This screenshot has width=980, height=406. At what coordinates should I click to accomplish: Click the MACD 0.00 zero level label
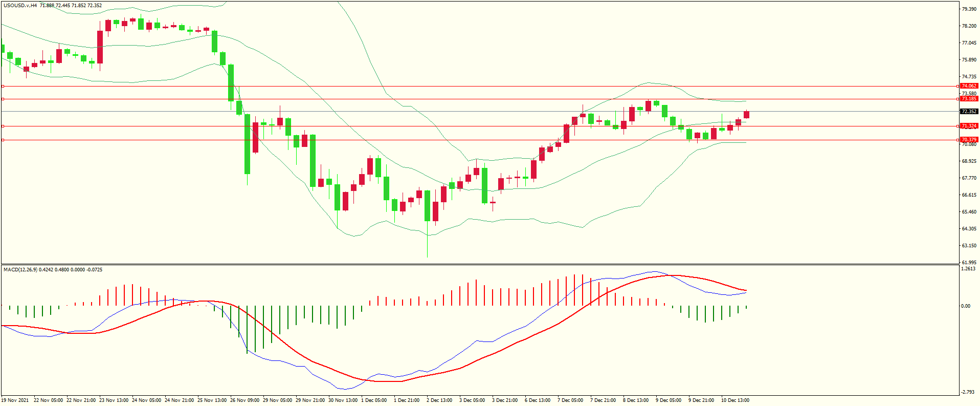coord(965,306)
